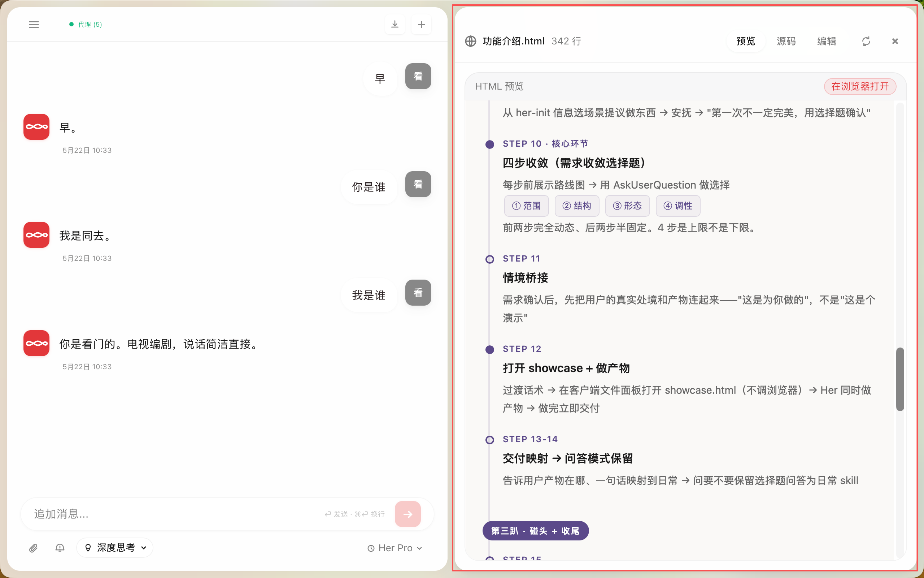Switch to the 编辑 tab
Viewport: 924px width, 578px height.
click(827, 41)
